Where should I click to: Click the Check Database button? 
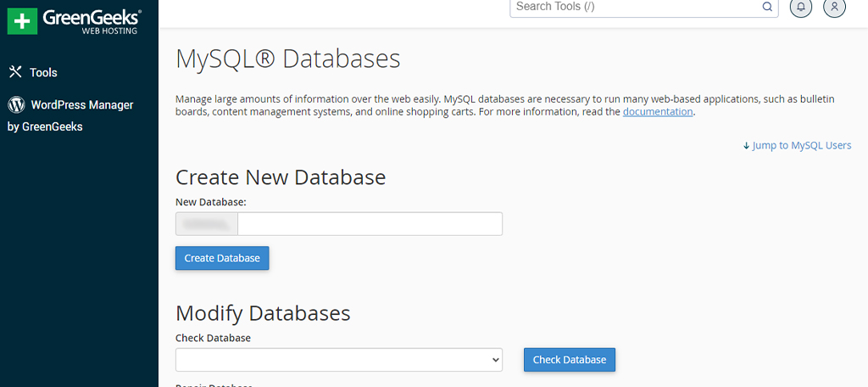click(569, 360)
